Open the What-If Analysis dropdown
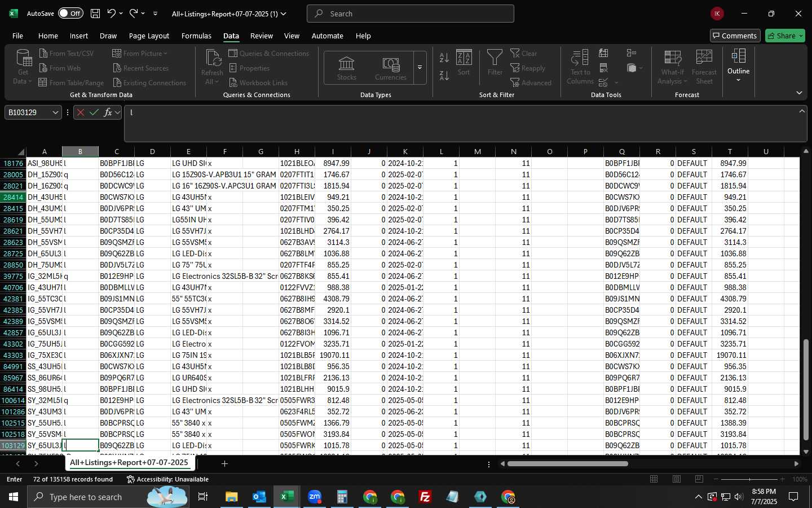The image size is (812, 508). (x=672, y=67)
